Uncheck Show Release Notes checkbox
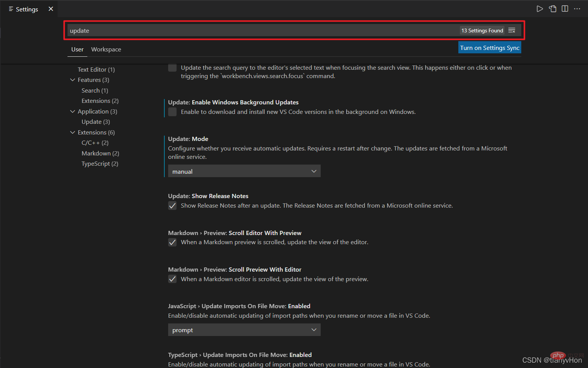588x368 pixels. pyautogui.click(x=172, y=206)
